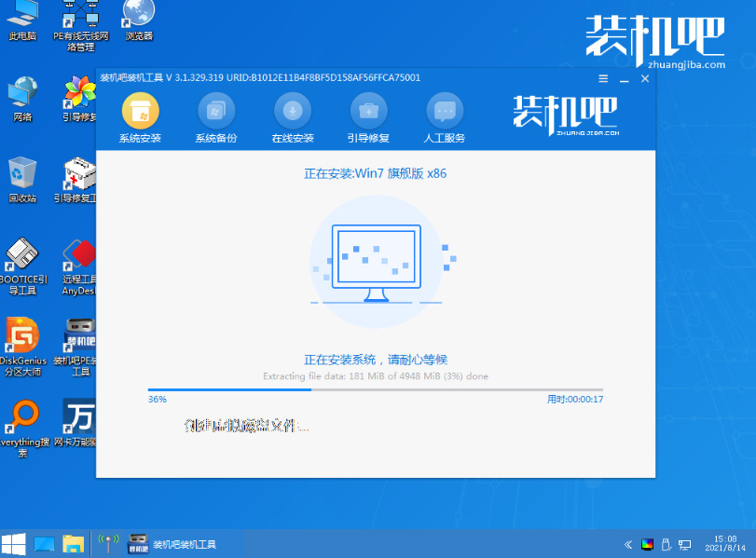Open 人工服务 customer support
Viewport: 756px width, 558px height.
click(445, 113)
